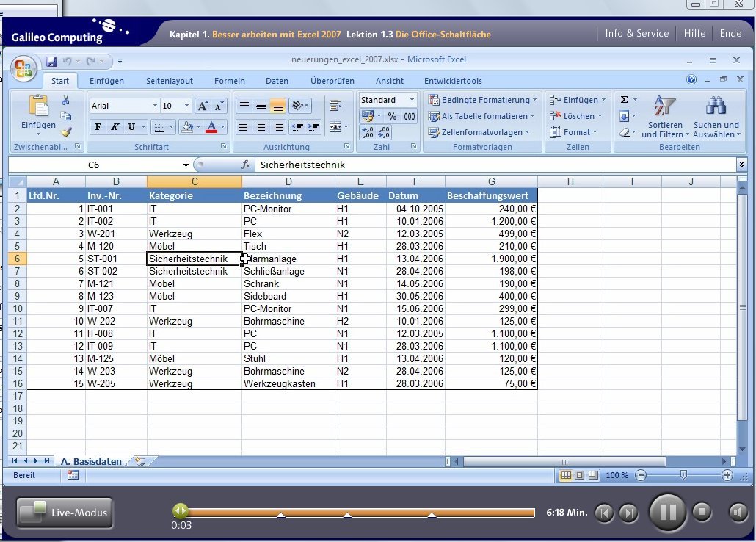756x542 pixels.
Task: Open the Formeln tab
Action: point(230,81)
